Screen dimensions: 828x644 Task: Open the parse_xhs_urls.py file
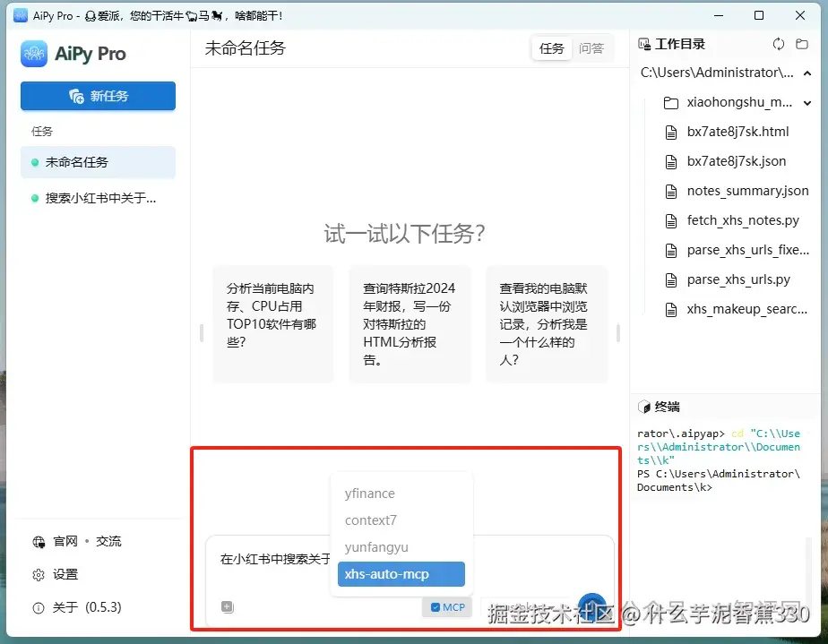738,279
